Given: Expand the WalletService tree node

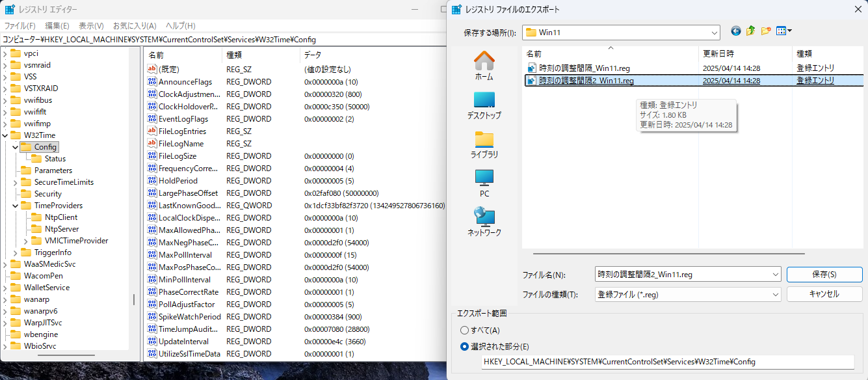Looking at the screenshot, I should [x=5, y=288].
